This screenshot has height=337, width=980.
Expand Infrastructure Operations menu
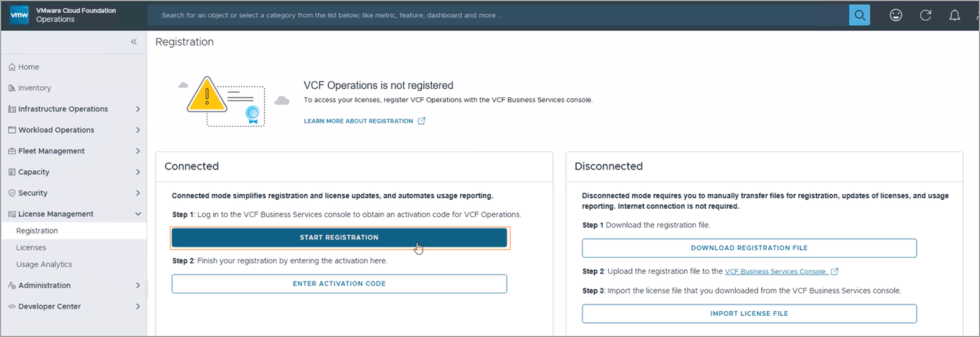pos(138,109)
